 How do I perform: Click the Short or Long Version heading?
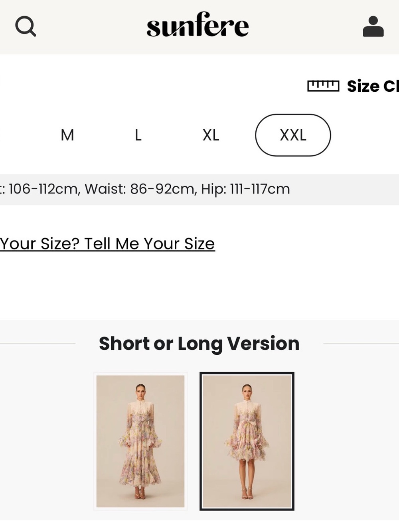199,343
